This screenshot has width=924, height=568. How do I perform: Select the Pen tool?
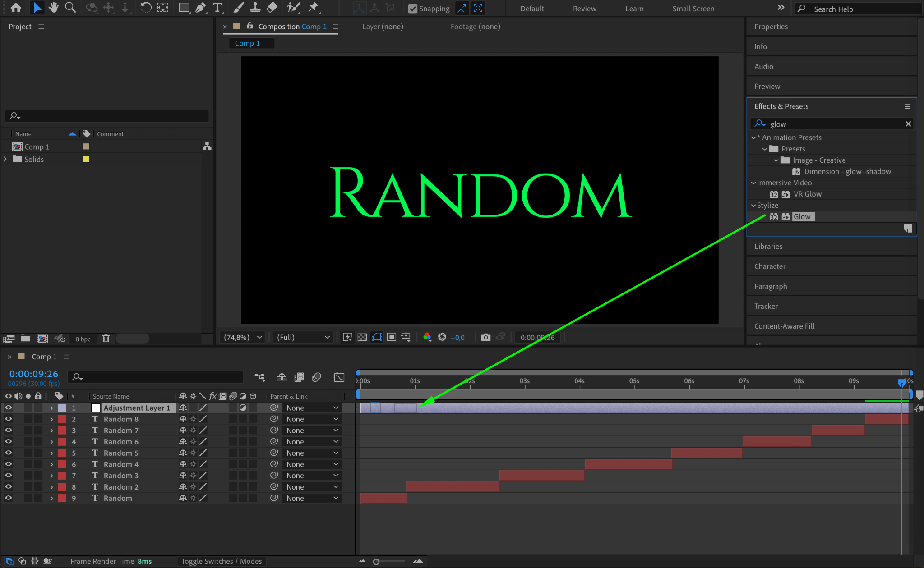point(200,7)
